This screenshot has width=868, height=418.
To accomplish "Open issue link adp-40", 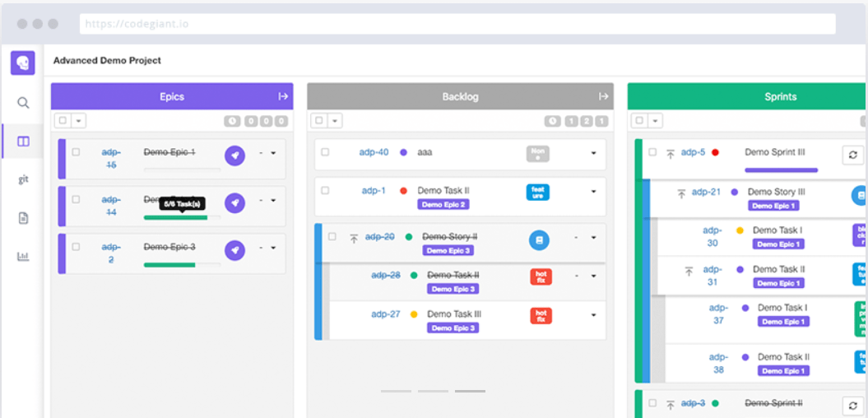I will 374,152.
